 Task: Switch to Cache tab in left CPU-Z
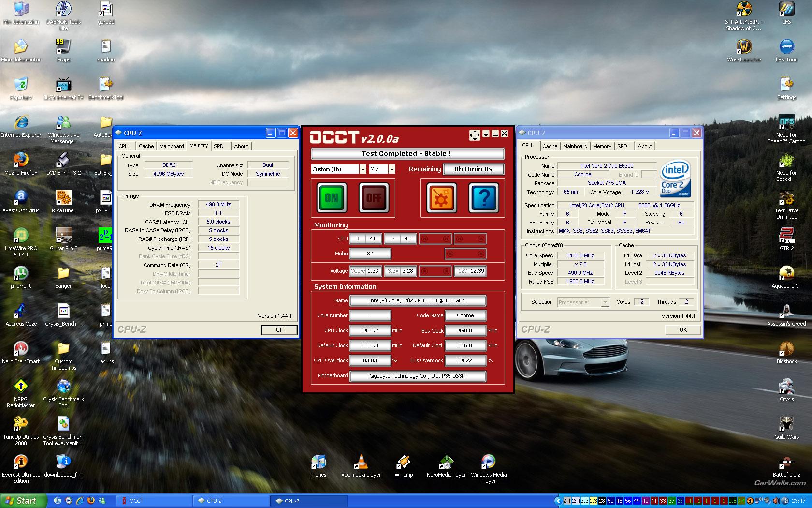[146, 146]
